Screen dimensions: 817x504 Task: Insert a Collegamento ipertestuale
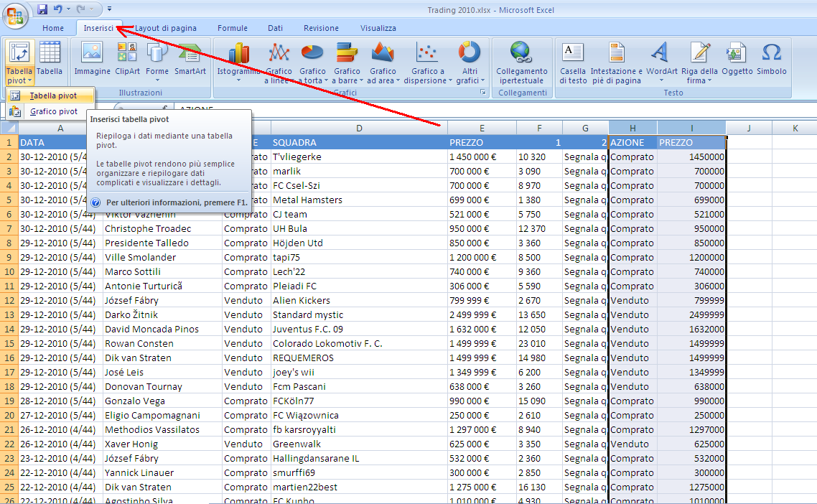[521, 62]
